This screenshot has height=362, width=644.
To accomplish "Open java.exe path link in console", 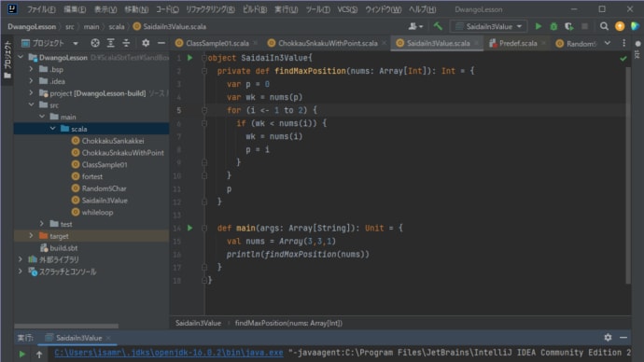I will (169, 353).
